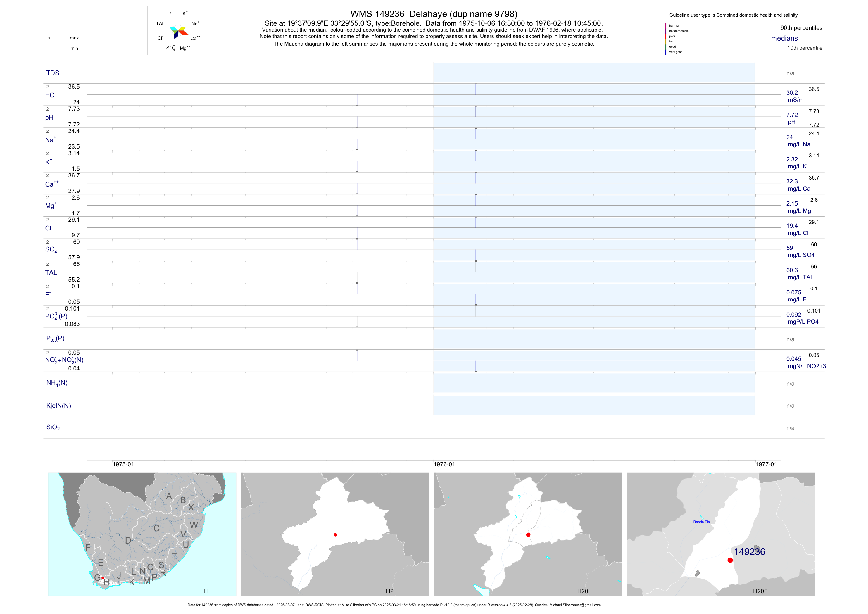Click the 1977-01 time axis label

766,464
